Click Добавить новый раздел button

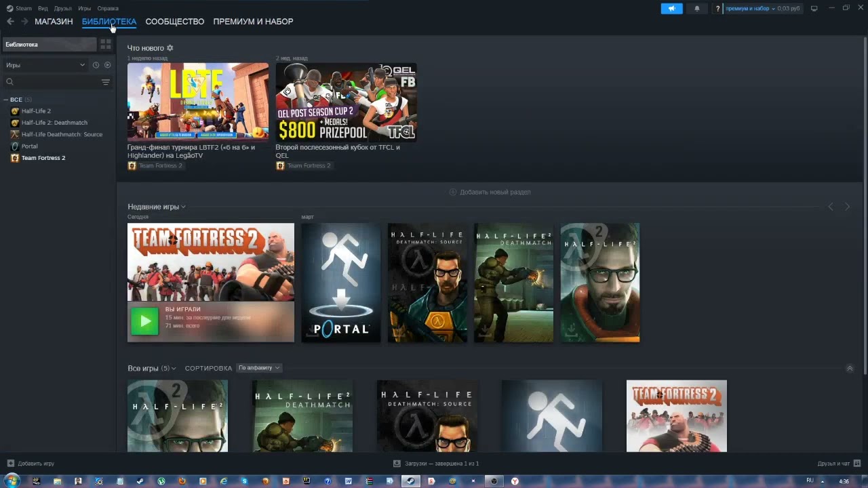490,192
